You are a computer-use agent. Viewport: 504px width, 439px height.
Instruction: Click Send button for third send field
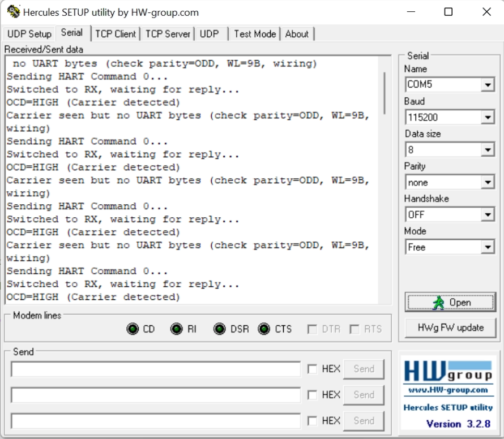[x=364, y=421]
